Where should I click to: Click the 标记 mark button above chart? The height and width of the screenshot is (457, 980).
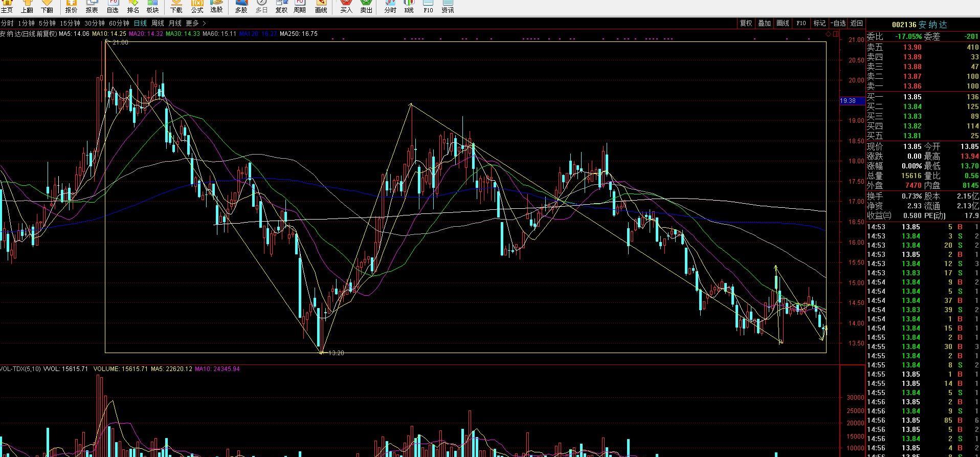819,24
